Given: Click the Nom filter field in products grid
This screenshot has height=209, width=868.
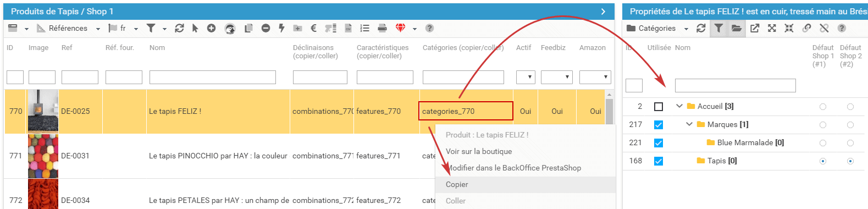Looking at the screenshot, I should click(213, 77).
